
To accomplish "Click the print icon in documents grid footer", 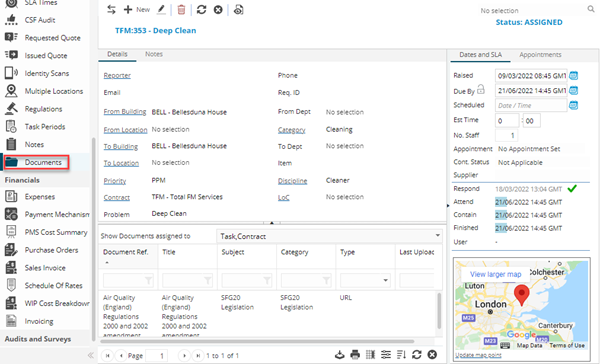I will (x=355, y=355).
